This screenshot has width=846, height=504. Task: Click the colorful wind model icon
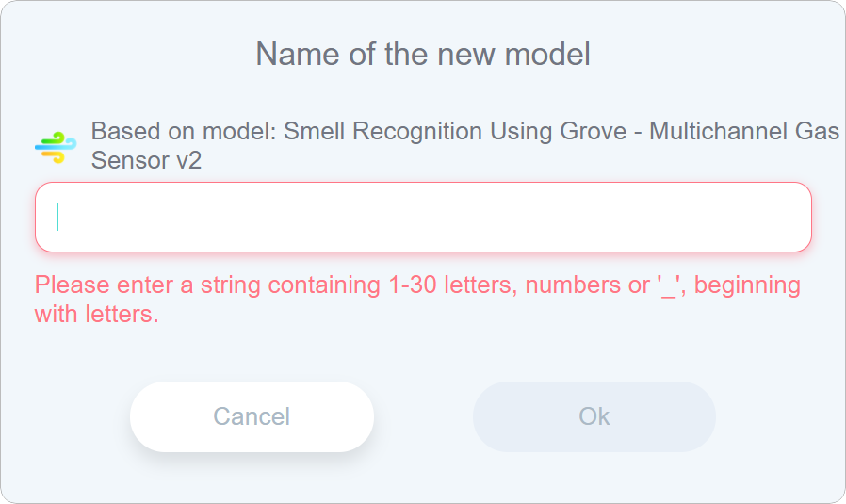click(x=56, y=147)
